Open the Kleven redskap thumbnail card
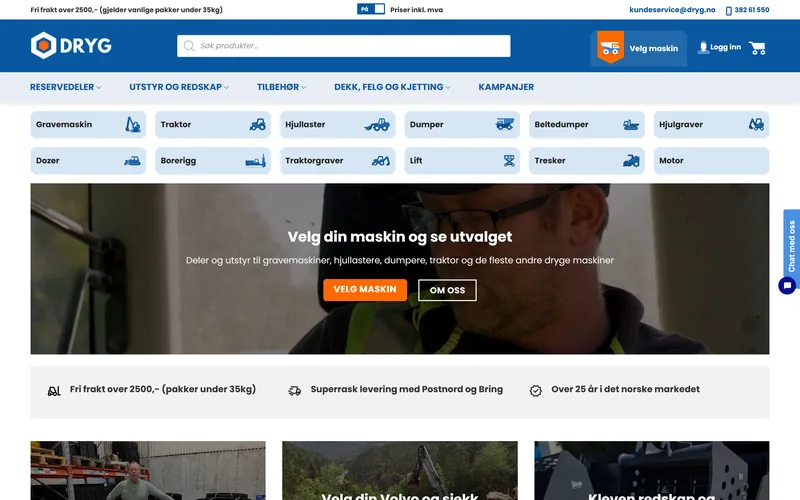The width and height of the screenshot is (800, 500). point(652,470)
